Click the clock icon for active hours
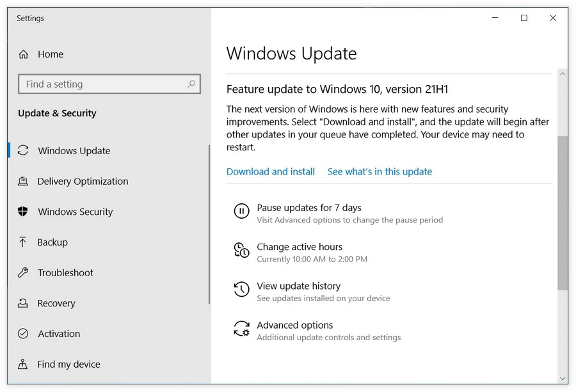 click(241, 251)
